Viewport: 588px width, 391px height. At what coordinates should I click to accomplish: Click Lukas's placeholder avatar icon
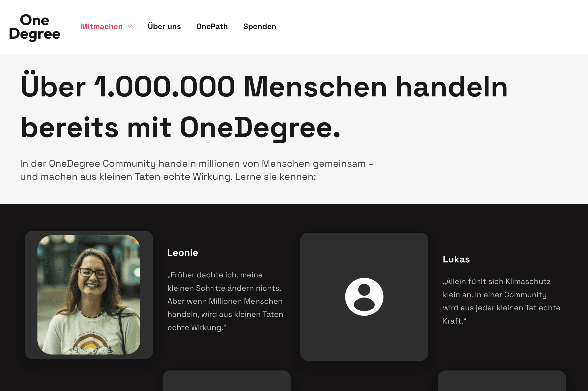[x=364, y=297]
